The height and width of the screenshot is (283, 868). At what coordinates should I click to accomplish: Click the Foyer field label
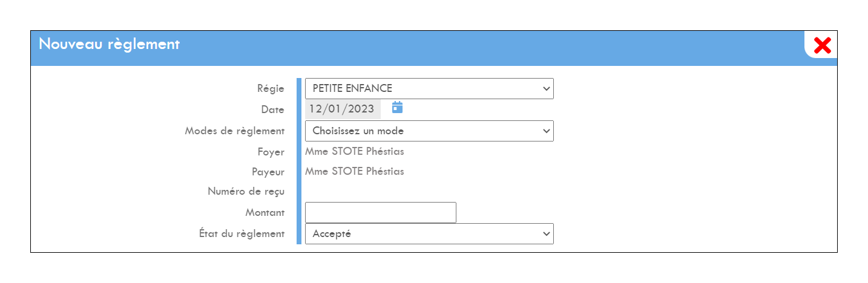pyautogui.click(x=271, y=152)
